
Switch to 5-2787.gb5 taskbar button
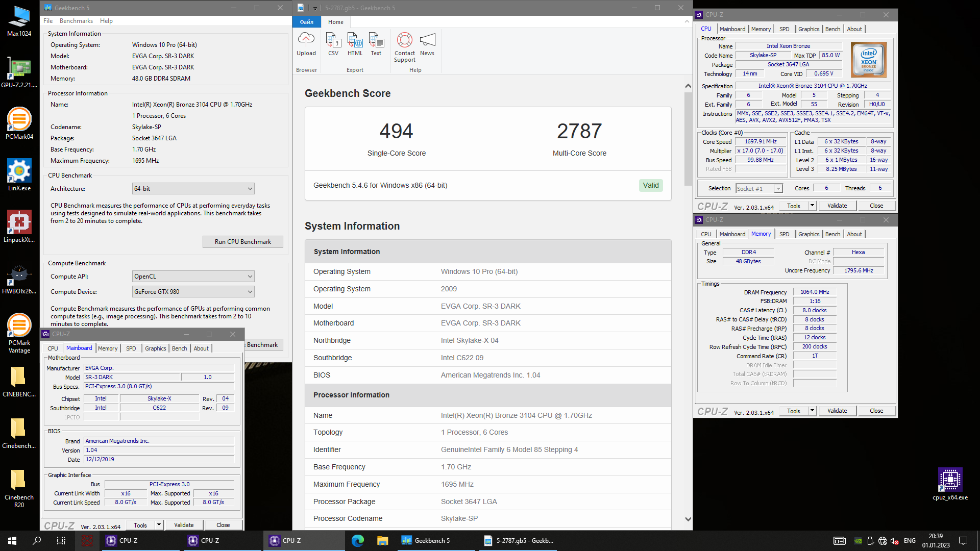(518, 541)
